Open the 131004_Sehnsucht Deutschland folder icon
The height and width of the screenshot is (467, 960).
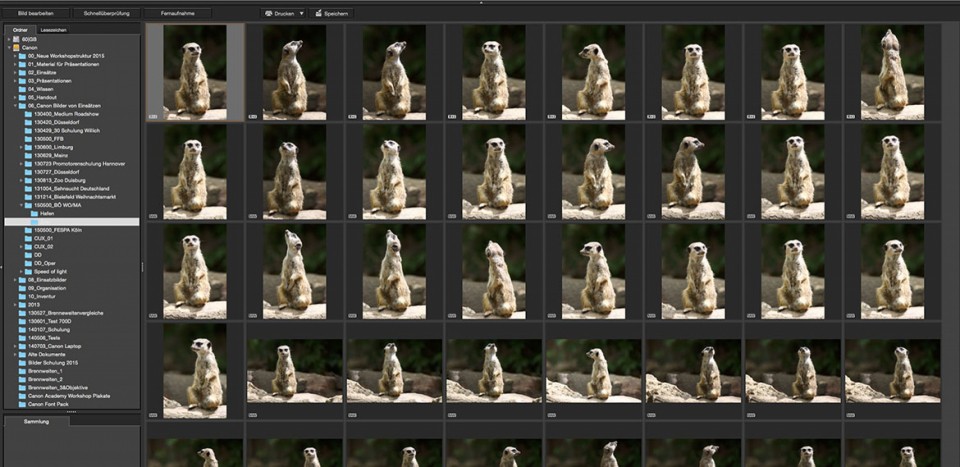28,189
